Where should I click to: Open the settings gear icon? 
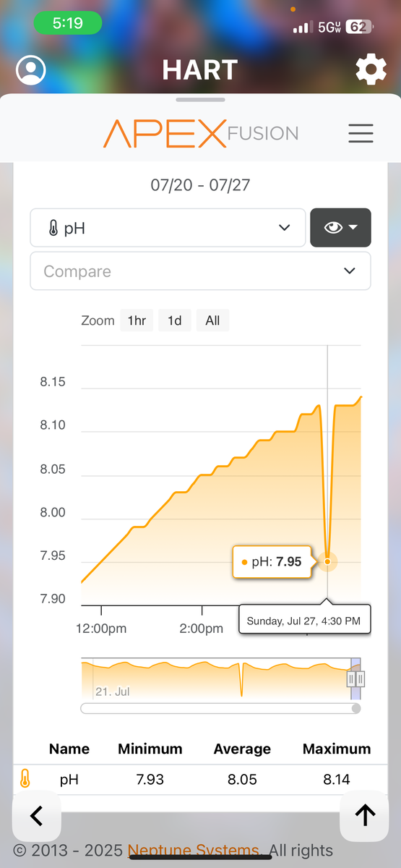point(371,70)
